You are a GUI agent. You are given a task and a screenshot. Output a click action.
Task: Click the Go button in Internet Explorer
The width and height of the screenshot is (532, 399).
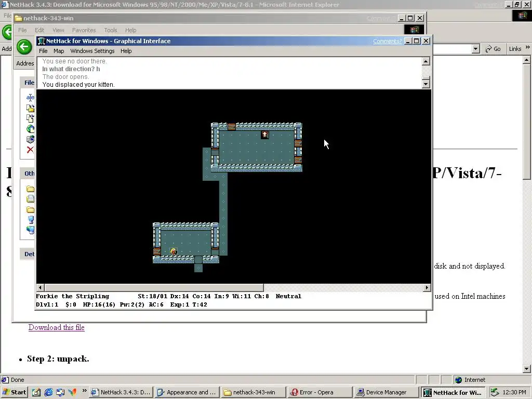493,49
